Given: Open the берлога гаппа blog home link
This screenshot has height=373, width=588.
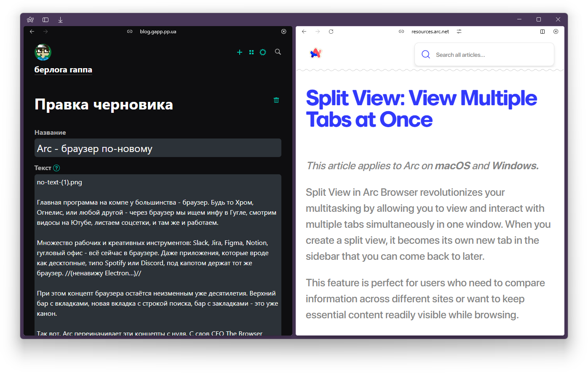Looking at the screenshot, I should coord(63,70).
